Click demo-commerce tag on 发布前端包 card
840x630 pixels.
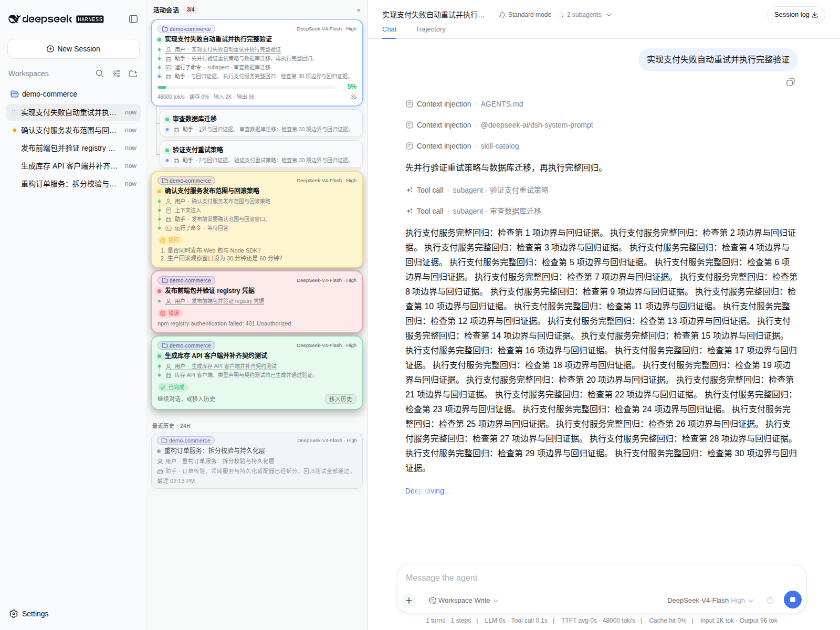(186, 280)
